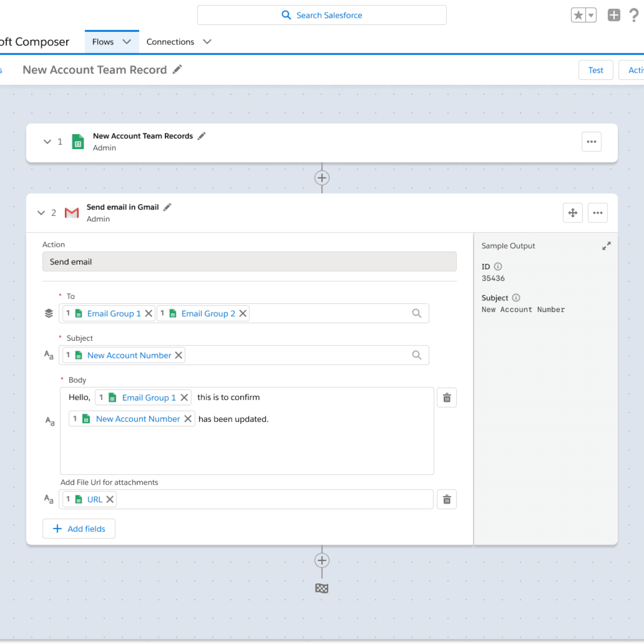Collapse step 1 New Account Team Records
The height and width of the screenshot is (644, 644).
(x=47, y=142)
